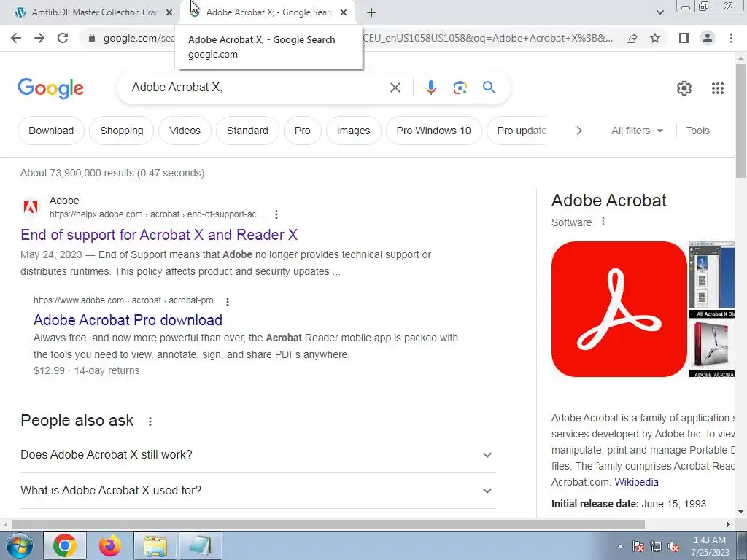Open more options for Adobe helpx result
Image resolution: width=747 pixels, height=560 pixels.
pyautogui.click(x=276, y=214)
